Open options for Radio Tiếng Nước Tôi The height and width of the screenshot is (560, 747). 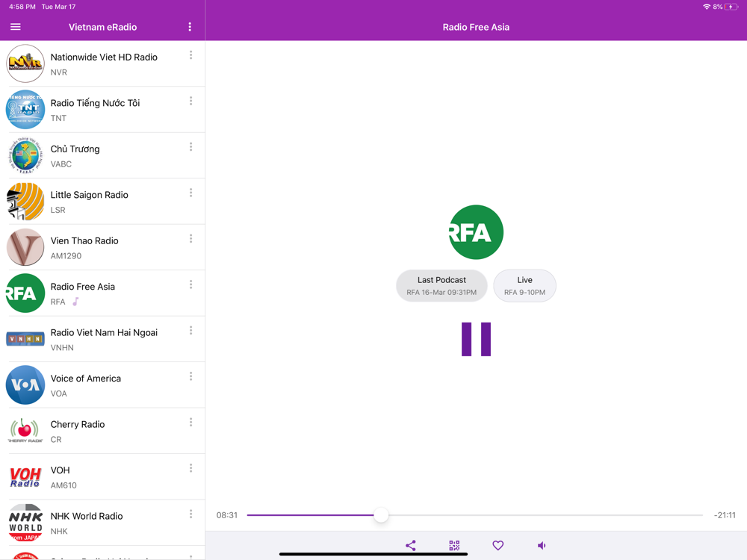(x=191, y=101)
